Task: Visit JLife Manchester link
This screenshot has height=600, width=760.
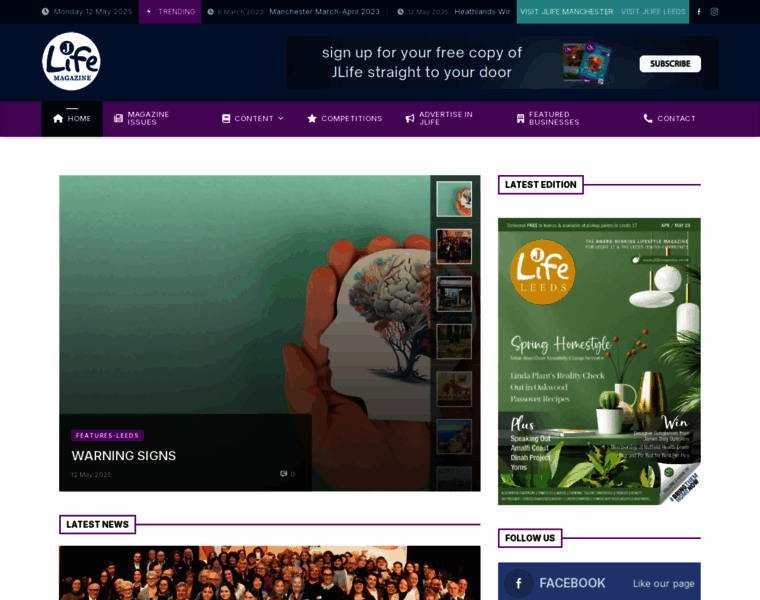Action: pos(566,12)
